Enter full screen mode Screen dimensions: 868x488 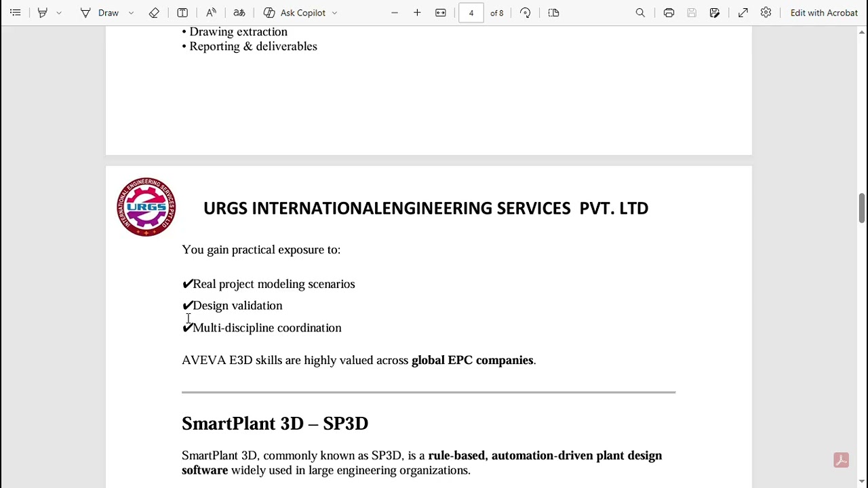tap(743, 13)
